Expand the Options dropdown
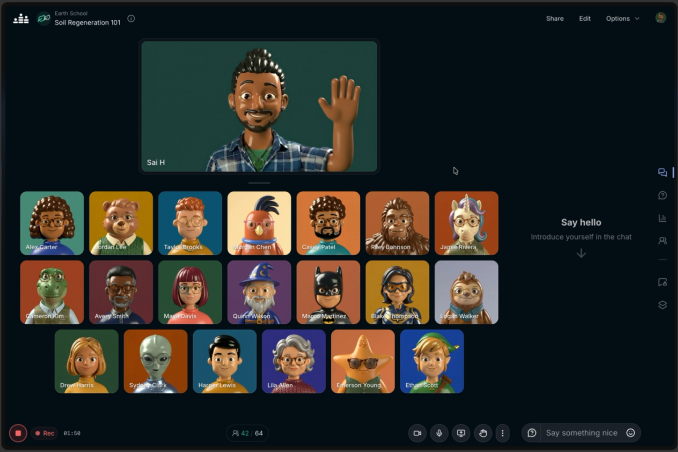Viewport: 678px width, 452px height. point(622,19)
